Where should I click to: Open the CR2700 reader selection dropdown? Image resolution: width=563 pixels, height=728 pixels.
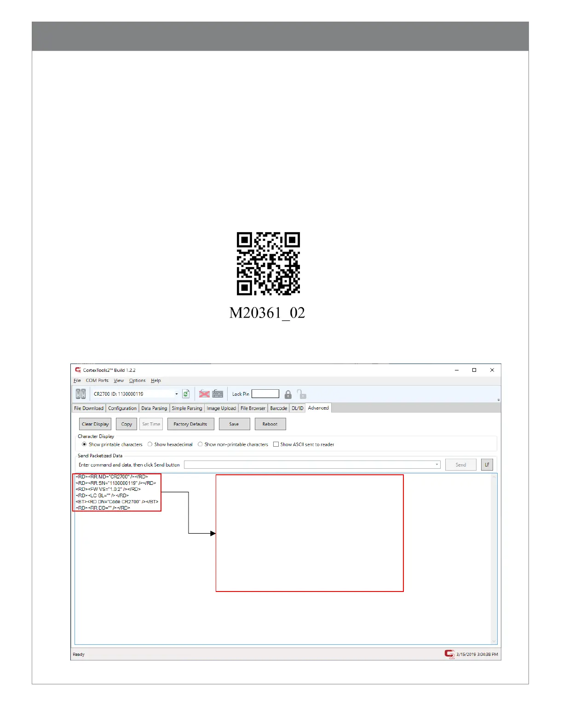pos(177,394)
